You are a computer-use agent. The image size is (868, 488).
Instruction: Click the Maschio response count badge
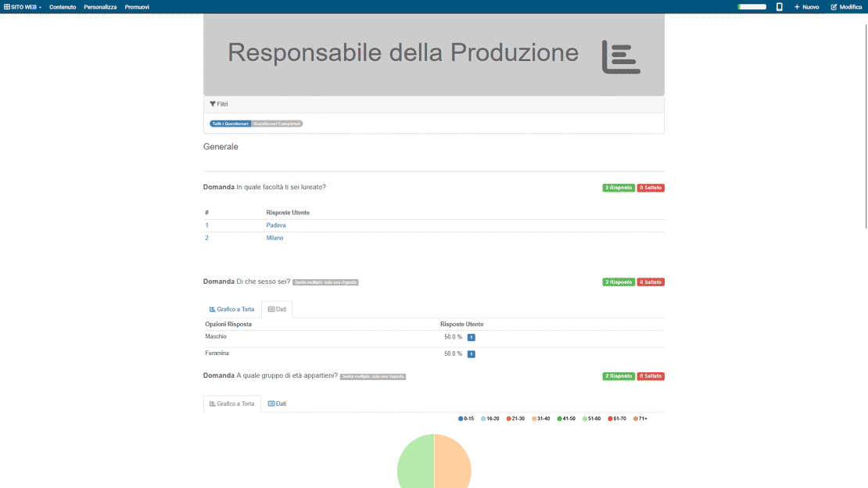[x=471, y=337]
